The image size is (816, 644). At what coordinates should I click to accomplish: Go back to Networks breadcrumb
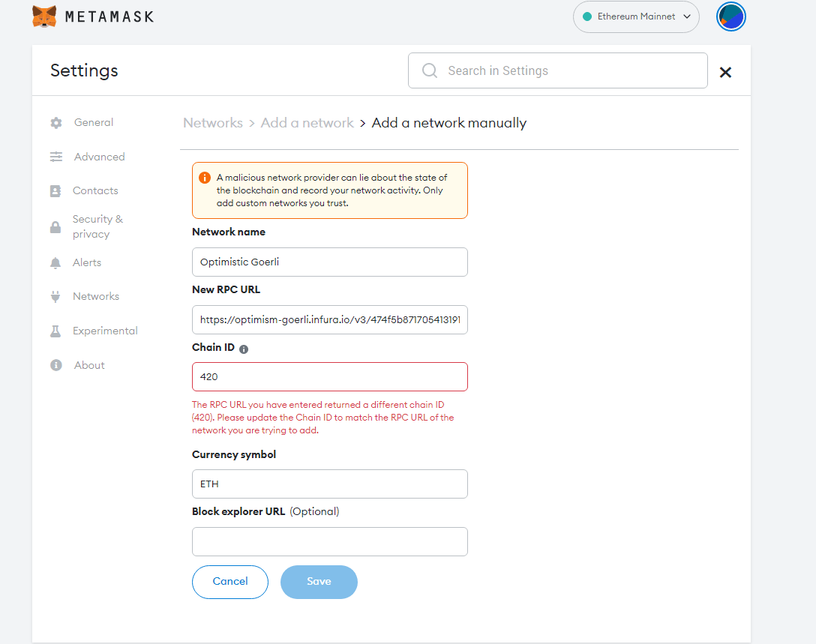pos(213,123)
